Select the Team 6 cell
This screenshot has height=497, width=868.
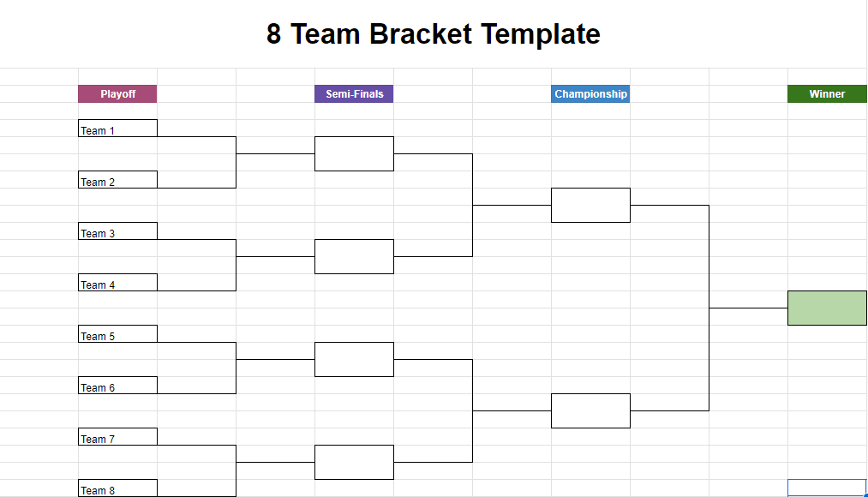pos(117,386)
